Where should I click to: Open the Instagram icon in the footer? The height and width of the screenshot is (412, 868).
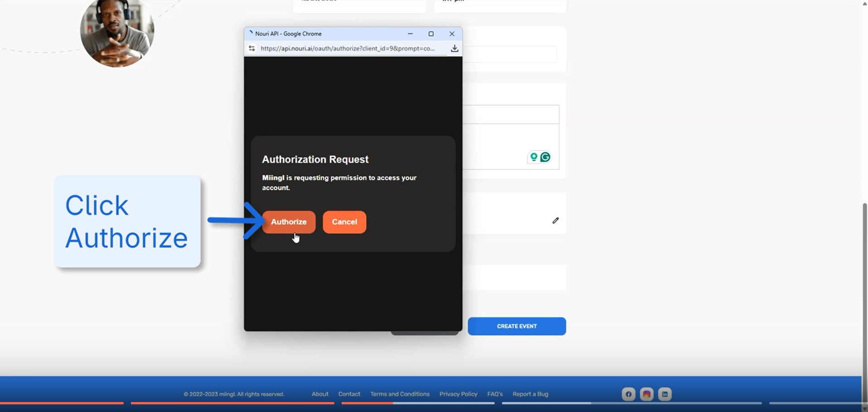point(646,394)
